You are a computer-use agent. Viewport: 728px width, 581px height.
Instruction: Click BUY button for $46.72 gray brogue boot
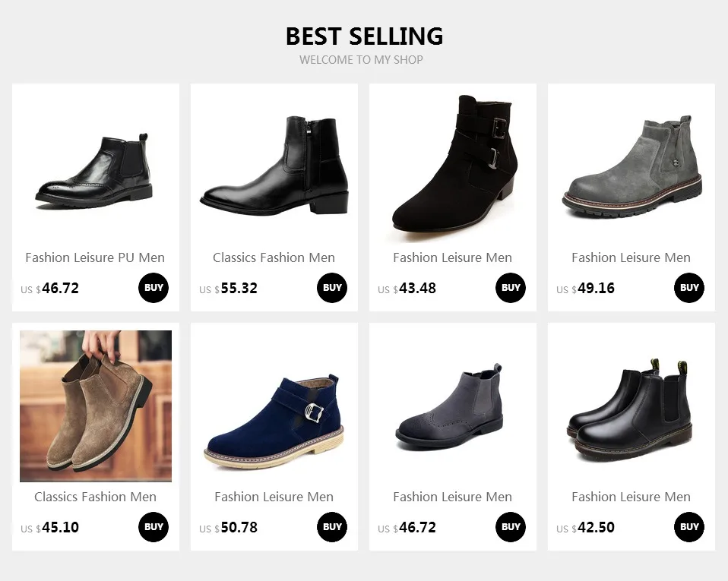511,527
